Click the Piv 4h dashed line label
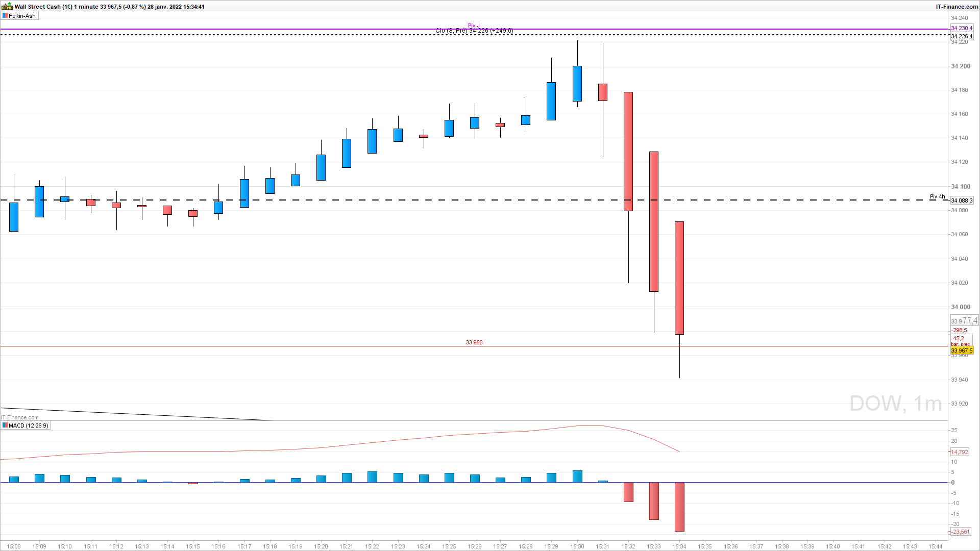Image resolution: width=980 pixels, height=551 pixels. click(x=937, y=196)
